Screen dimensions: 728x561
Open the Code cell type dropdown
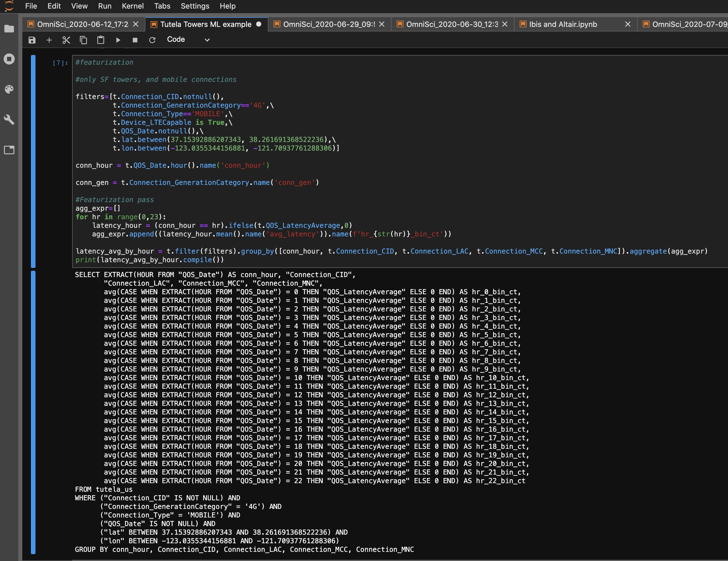(x=188, y=40)
